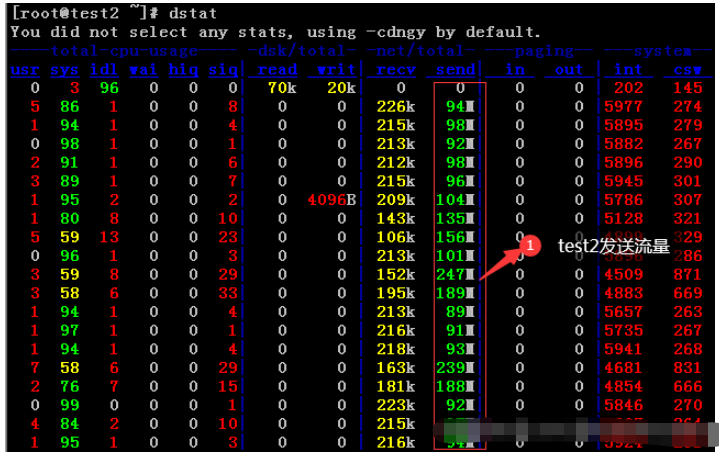Click the '181k' recv value
The height and width of the screenshot is (452, 719).
(396, 386)
